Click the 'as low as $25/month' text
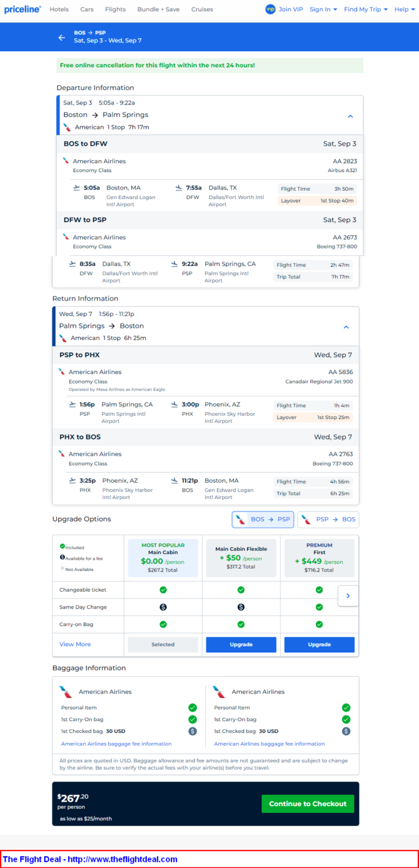This screenshot has width=419, height=868. (x=86, y=819)
